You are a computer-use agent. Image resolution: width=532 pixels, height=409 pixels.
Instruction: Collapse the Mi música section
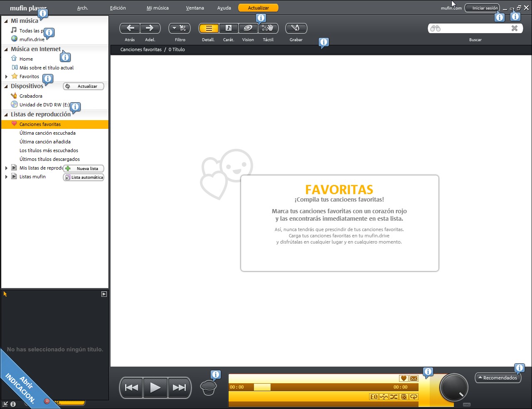coord(6,21)
